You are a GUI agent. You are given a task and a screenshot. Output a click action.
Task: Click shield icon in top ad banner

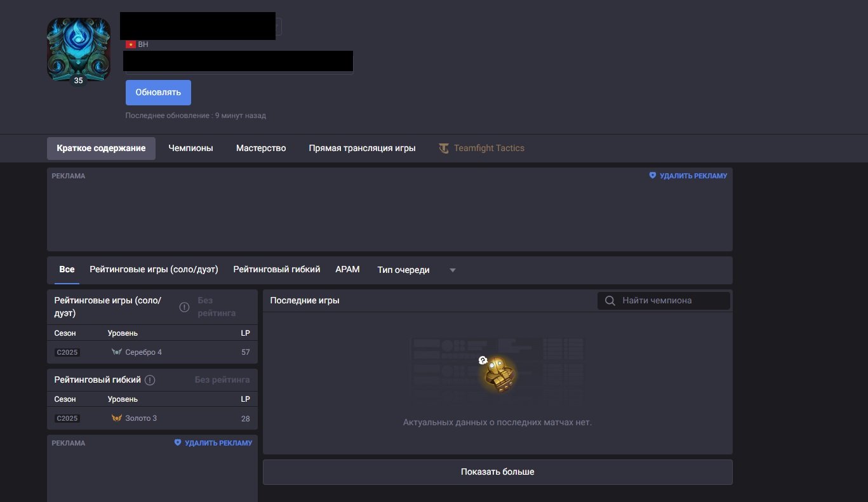(652, 176)
